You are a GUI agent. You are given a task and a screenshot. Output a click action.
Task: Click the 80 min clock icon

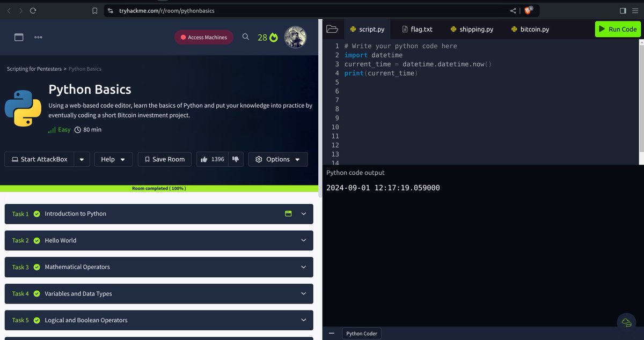[78, 130]
